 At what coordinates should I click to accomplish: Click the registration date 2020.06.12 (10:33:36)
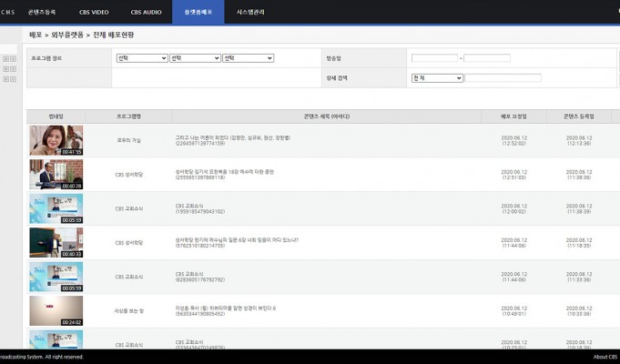[x=579, y=311]
